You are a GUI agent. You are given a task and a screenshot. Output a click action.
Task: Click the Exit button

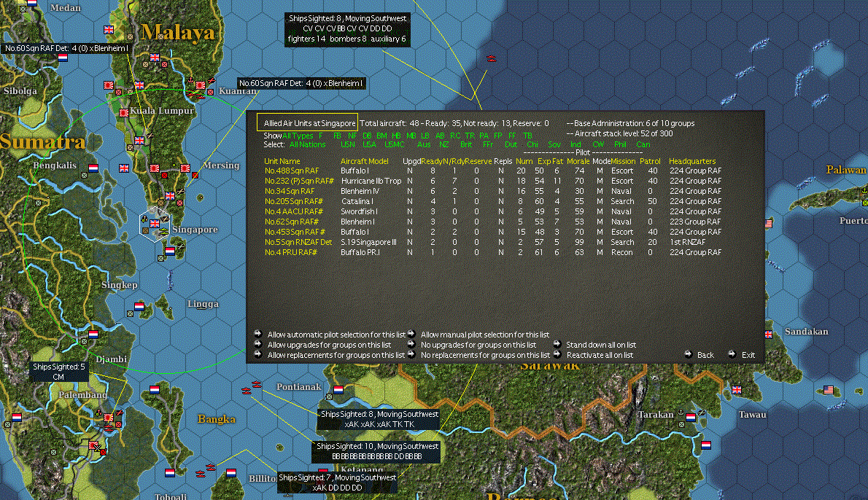coord(748,355)
